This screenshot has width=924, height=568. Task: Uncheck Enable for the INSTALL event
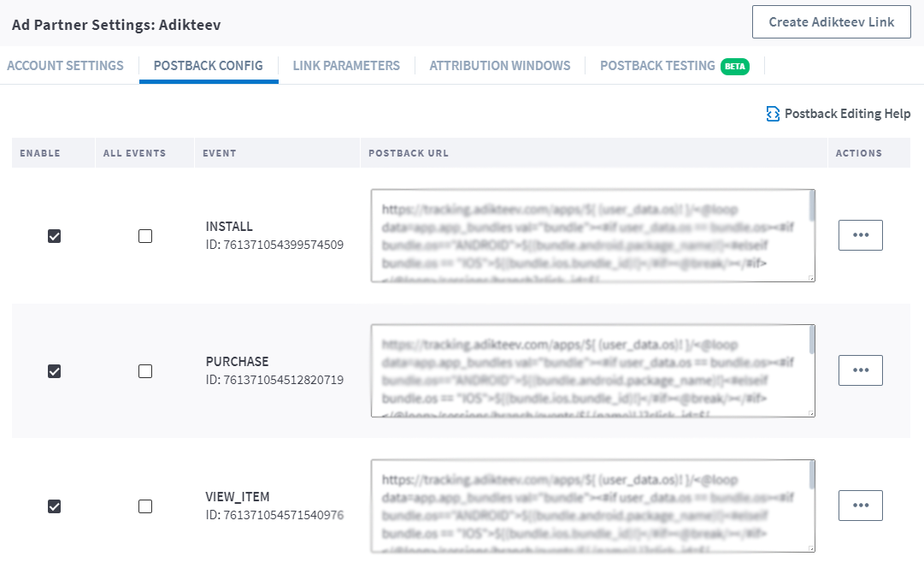point(54,236)
